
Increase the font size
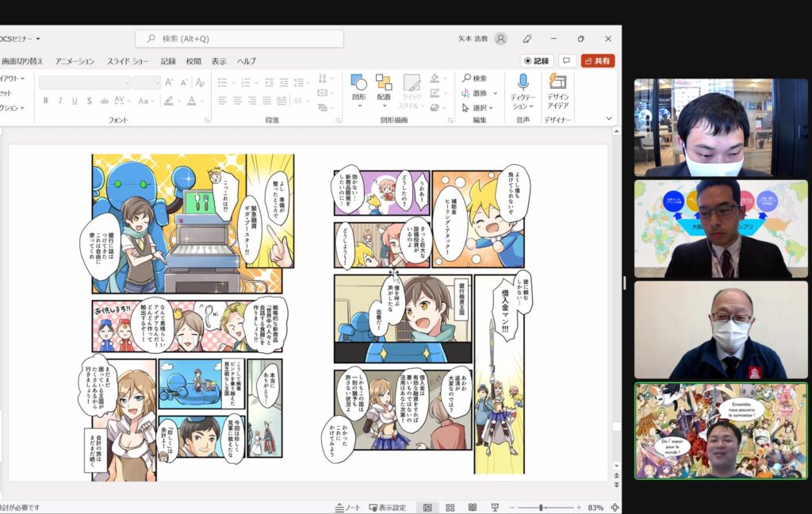[x=169, y=82]
